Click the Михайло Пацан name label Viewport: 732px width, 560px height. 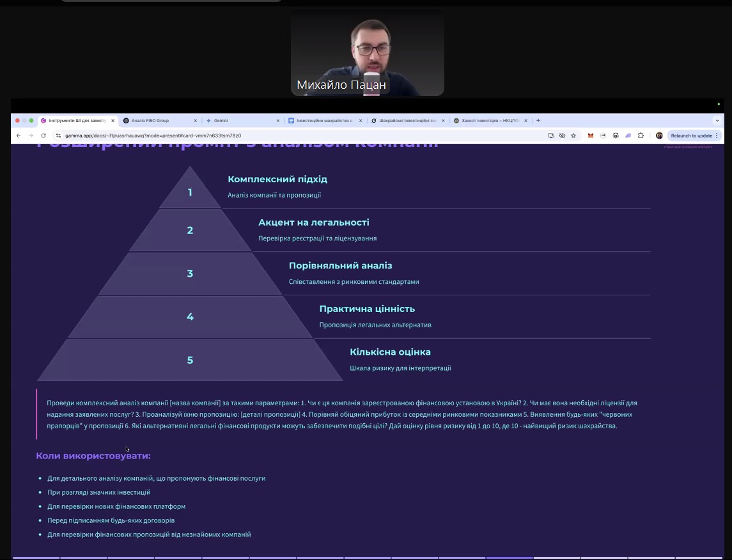[341, 85]
